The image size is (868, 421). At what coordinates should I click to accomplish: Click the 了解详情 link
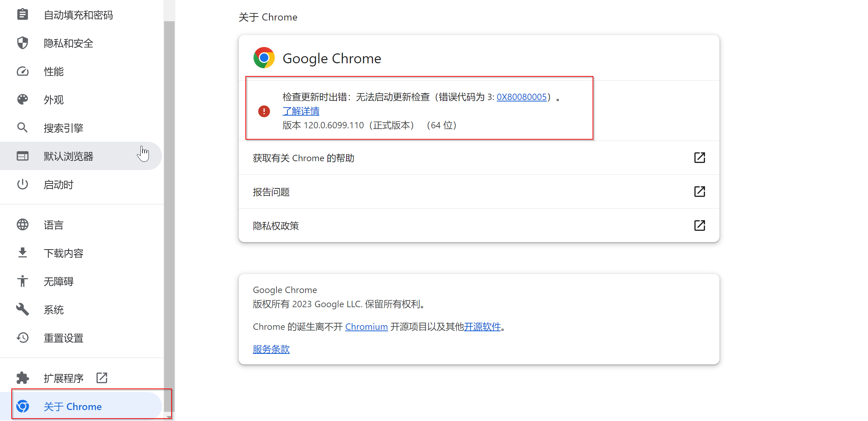click(301, 111)
